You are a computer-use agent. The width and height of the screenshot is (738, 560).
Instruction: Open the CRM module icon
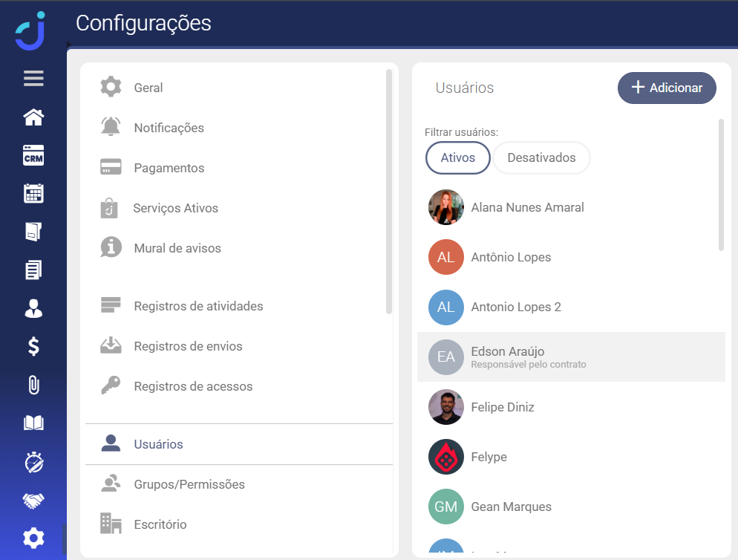coord(33,155)
